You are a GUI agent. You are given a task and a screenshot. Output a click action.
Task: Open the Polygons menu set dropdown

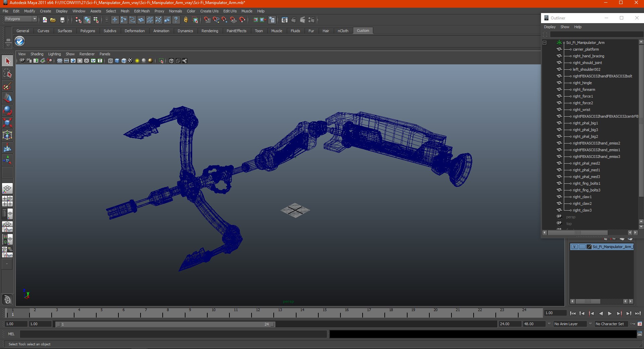click(20, 19)
